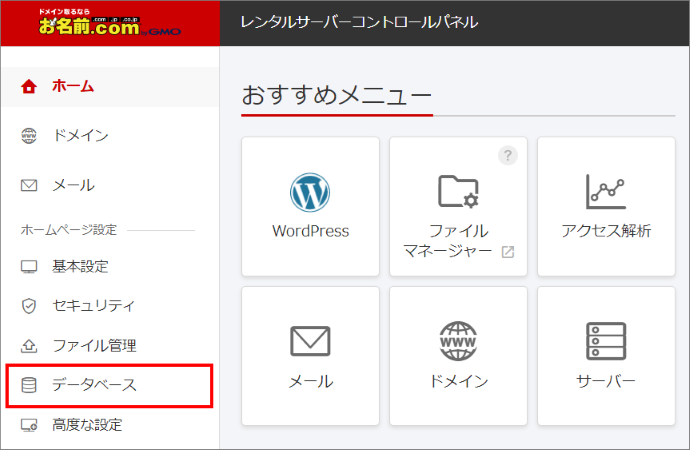Click the ドメイン globe icon in sidebar
This screenshot has height=450, width=690.
29,135
